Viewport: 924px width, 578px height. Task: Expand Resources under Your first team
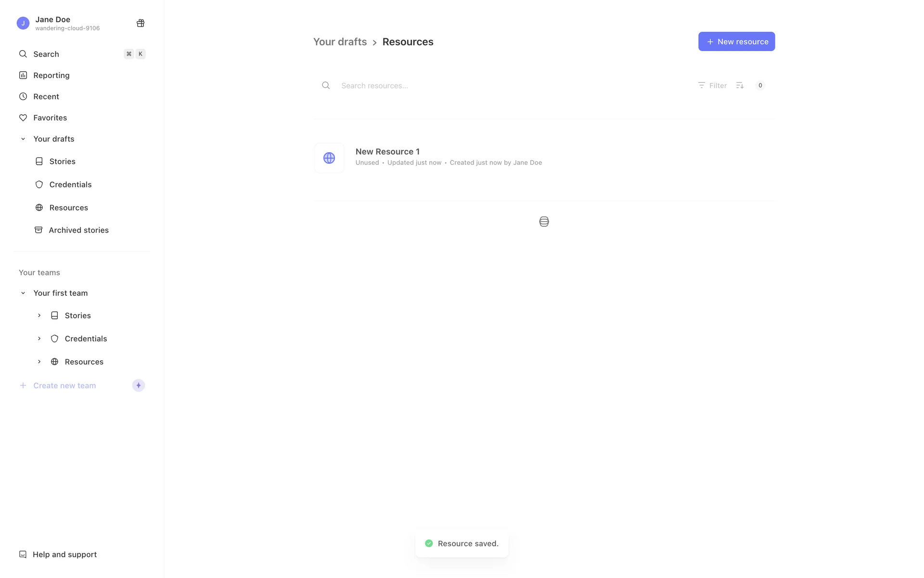pyautogui.click(x=39, y=362)
